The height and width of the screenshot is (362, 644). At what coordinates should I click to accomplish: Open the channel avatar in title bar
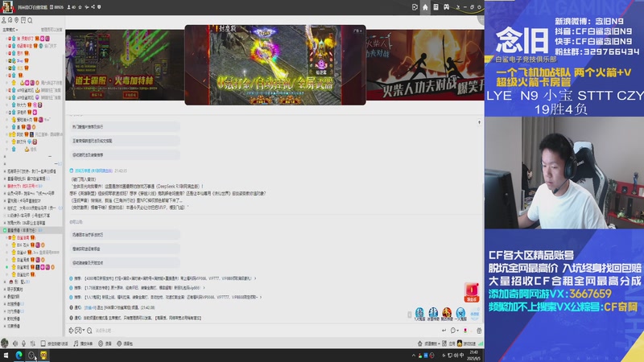8,6
